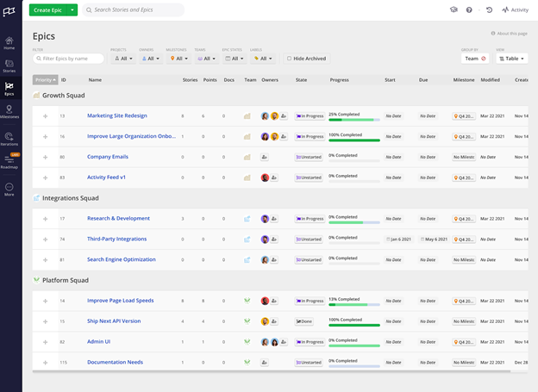Focus the Filter Epics by name field
This screenshot has width=538, height=392.
(68, 59)
